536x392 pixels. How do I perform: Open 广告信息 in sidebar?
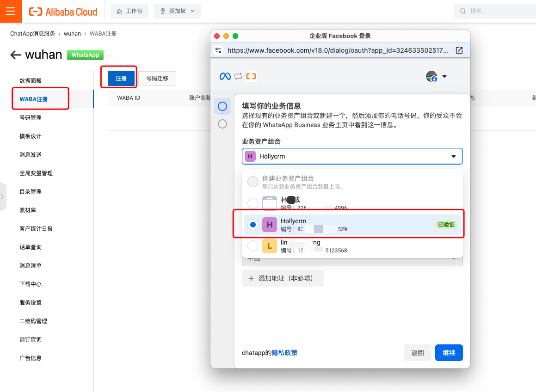point(31,358)
